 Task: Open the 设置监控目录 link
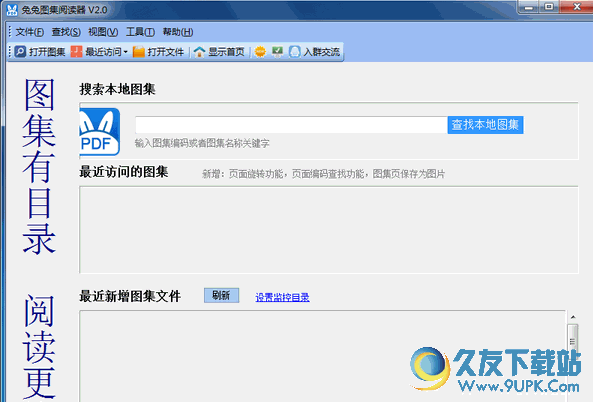[x=282, y=297]
